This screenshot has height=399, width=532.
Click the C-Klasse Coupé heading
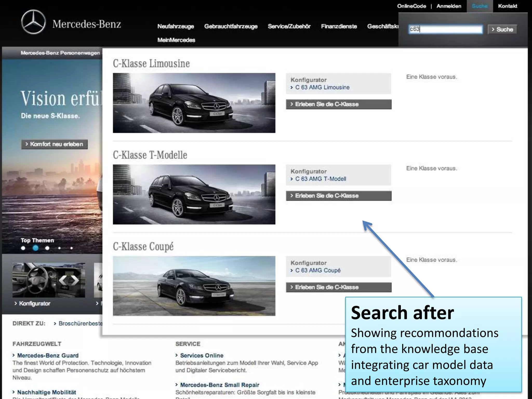click(x=143, y=247)
